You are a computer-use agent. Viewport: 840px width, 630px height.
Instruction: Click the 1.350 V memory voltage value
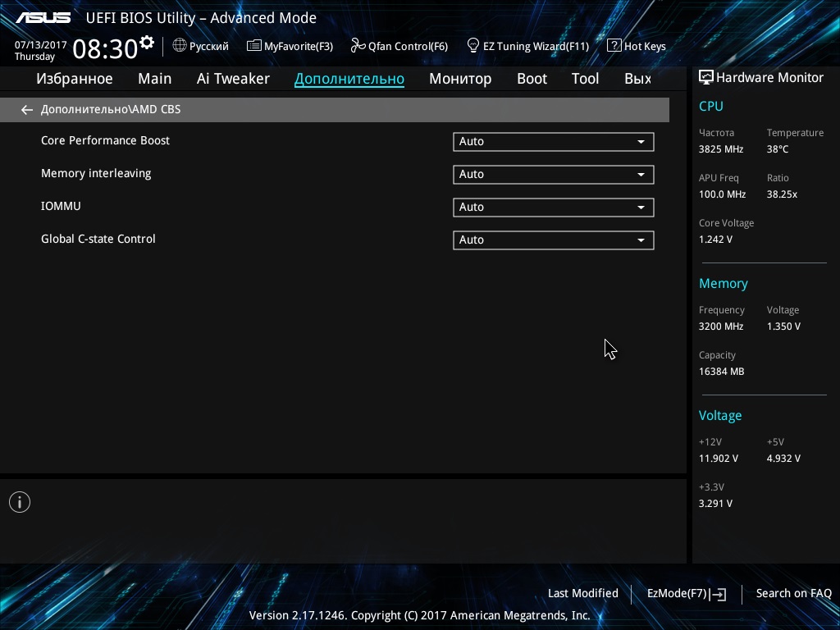[x=783, y=326]
